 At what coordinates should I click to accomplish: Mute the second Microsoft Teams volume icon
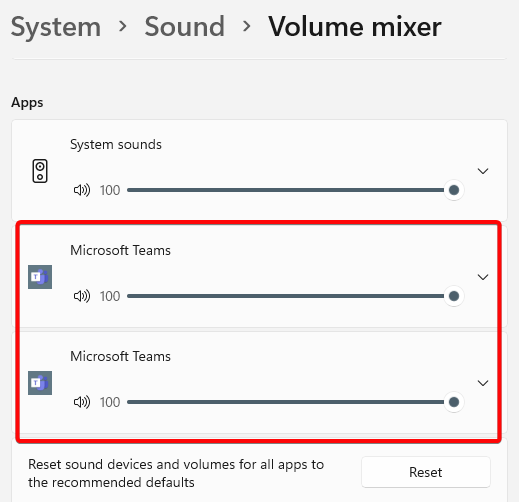tap(82, 402)
